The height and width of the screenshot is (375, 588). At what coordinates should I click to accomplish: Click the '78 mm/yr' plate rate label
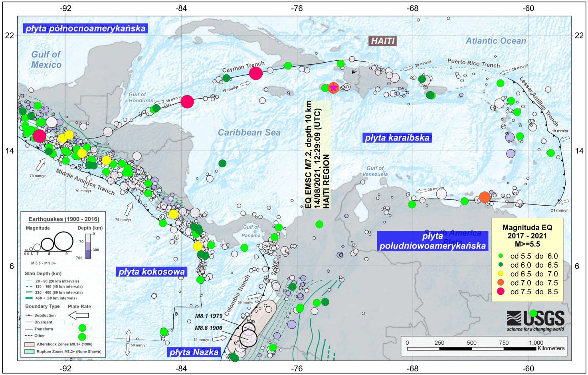coord(38,176)
